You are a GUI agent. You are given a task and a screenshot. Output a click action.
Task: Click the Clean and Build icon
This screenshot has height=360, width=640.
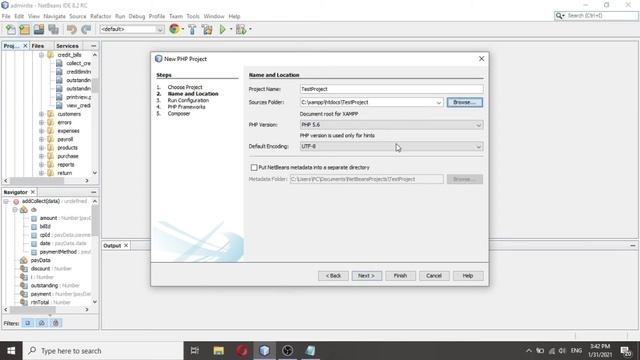click(207, 29)
